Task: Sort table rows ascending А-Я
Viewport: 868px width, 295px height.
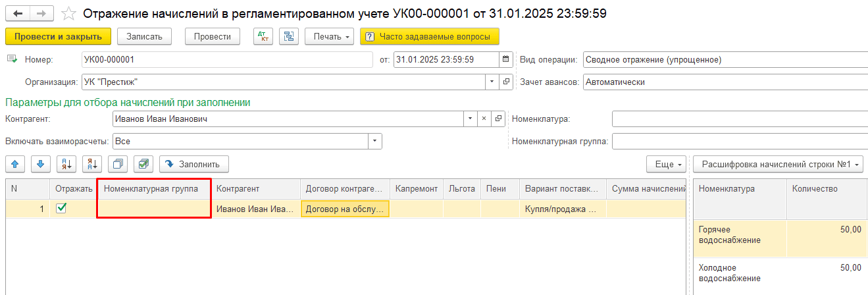Action: click(x=66, y=163)
